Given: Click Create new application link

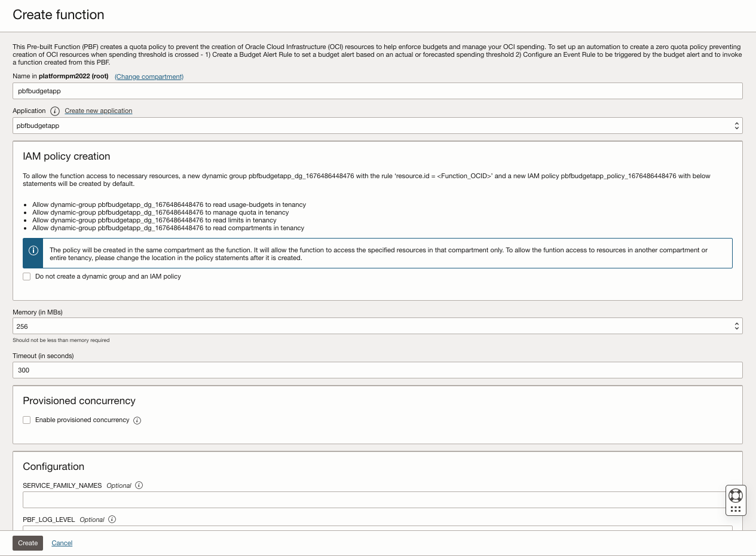Looking at the screenshot, I should click(x=98, y=111).
